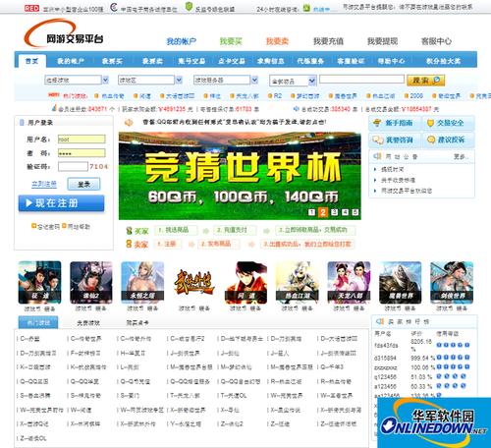
Task: Click the 我要提现 header link
Action: pos(382,41)
